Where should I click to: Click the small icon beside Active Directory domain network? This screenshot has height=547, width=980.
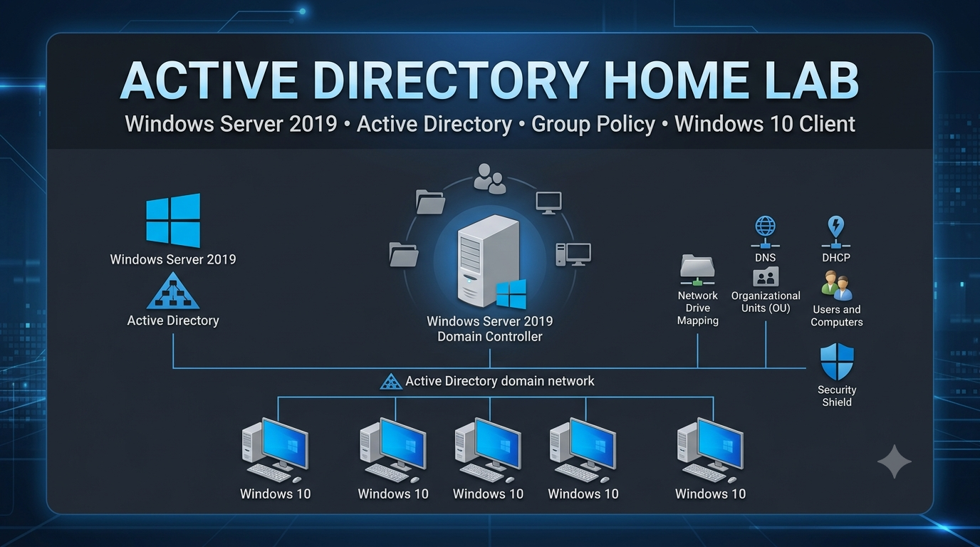coord(391,382)
